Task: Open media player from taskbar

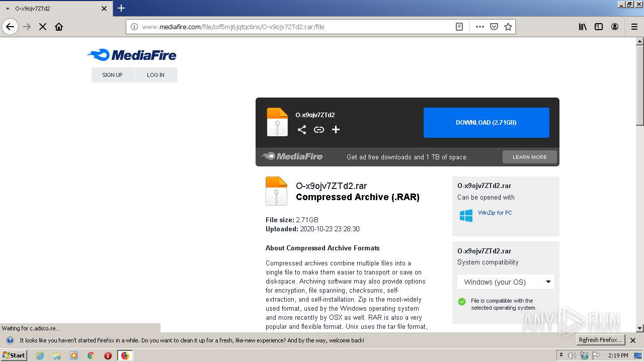Action: pyautogui.click(x=74, y=355)
